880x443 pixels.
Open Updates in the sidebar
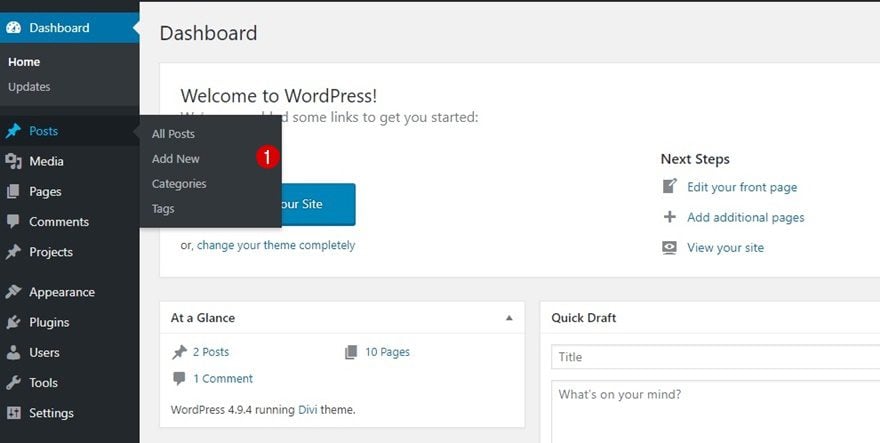click(x=29, y=86)
